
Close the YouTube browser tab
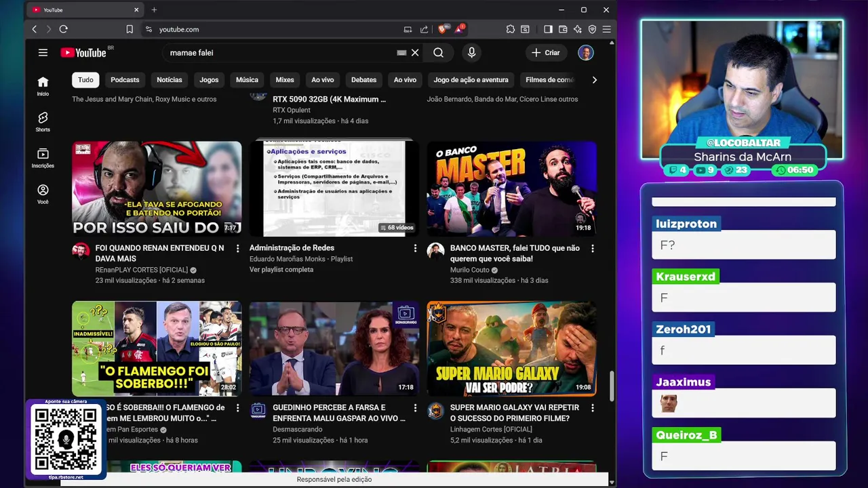tap(136, 9)
